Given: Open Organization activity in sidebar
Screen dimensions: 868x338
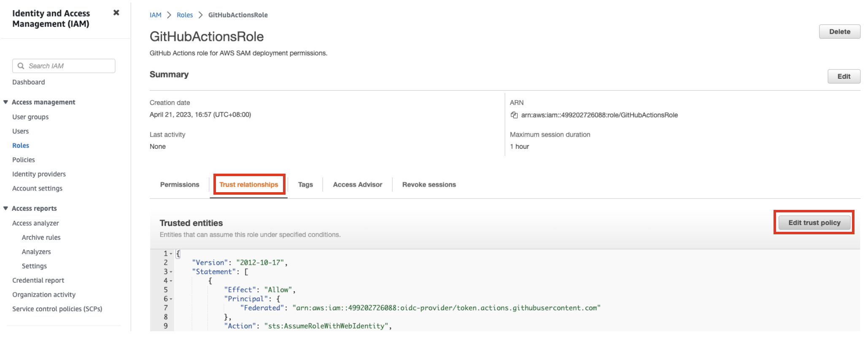Looking at the screenshot, I should [x=44, y=295].
